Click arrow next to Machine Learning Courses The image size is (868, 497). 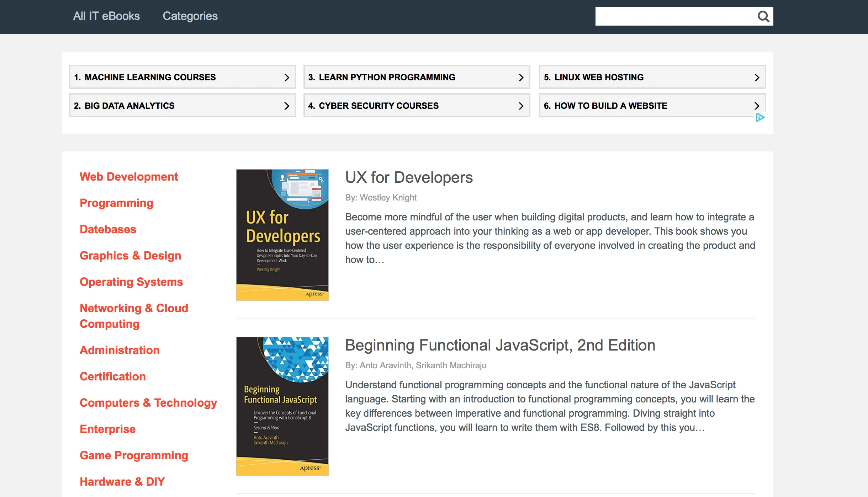point(287,78)
